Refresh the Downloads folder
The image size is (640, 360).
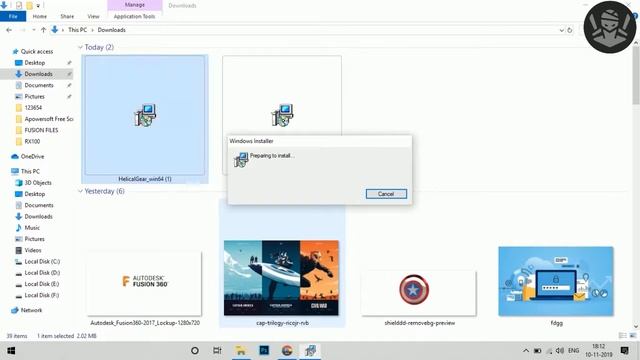[x=570, y=30]
